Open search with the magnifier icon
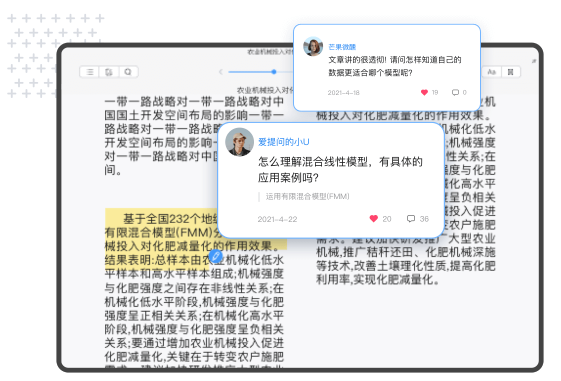 pyautogui.click(x=128, y=72)
